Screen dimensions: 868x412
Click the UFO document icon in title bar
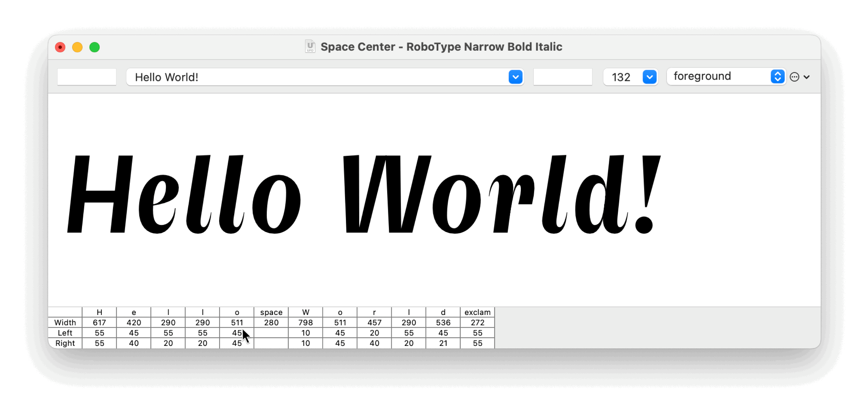pyautogui.click(x=310, y=46)
